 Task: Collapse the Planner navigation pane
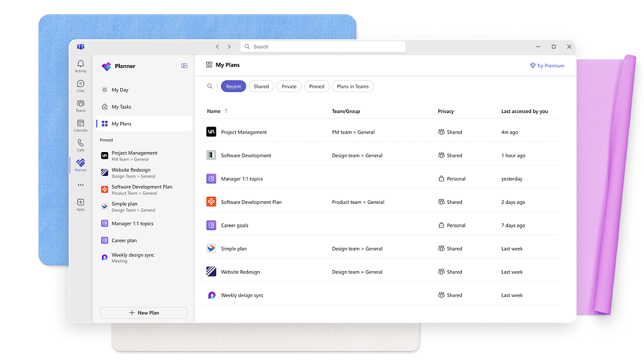pos(184,66)
